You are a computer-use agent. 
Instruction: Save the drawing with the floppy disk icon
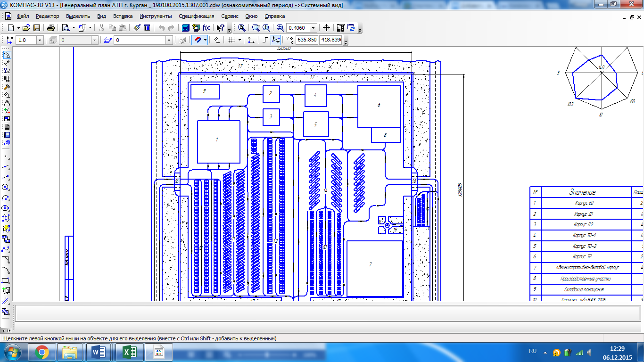36,28
